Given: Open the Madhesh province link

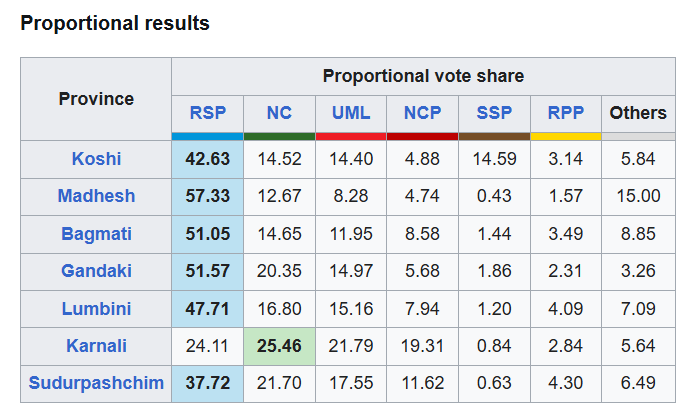Looking at the screenshot, I should click(96, 196).
